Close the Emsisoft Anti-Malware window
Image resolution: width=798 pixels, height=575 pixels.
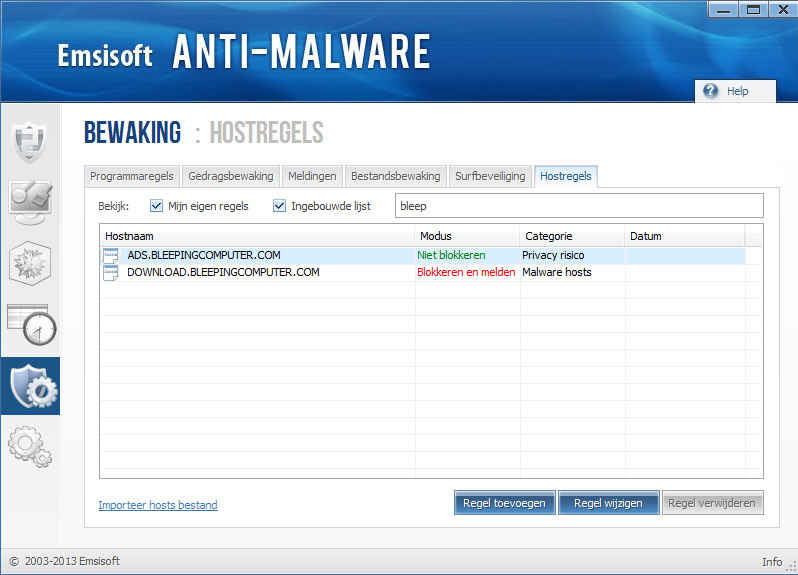pos(783,10)
